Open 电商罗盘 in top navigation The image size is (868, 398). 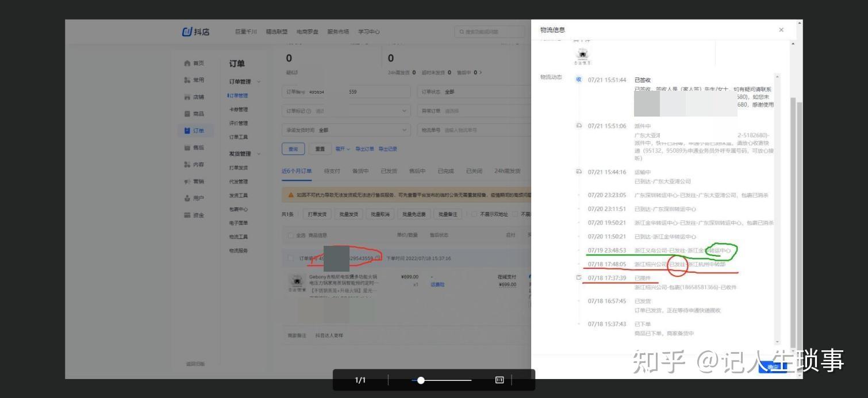308,32
